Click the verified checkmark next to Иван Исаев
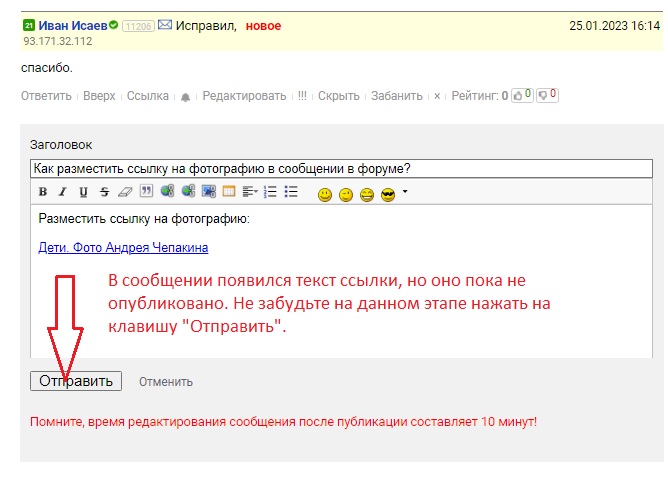Image resolution: width=668 pixels, height=480 pixels. pyautogui.click(x=113, y=25)
